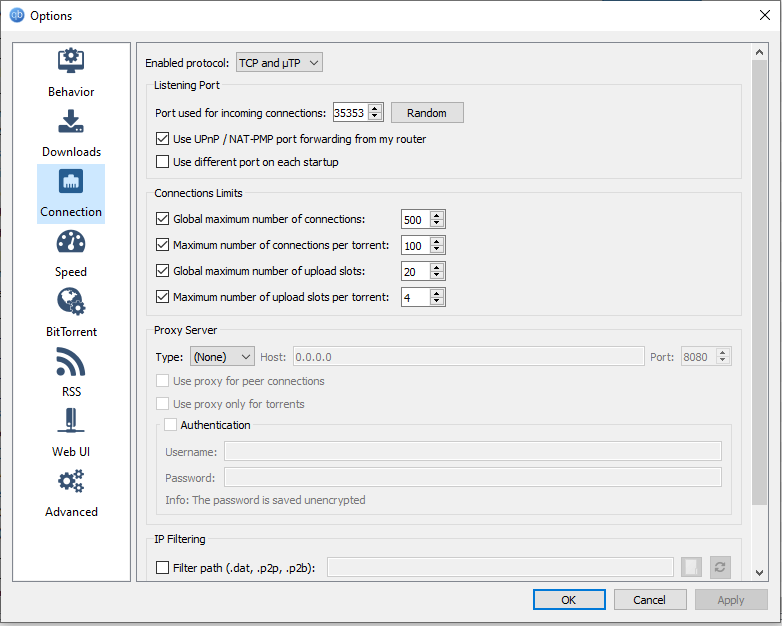Click the upload slots per torrent 4 field
The height and width of the screenshot is (626, 782).
point(415,297)
